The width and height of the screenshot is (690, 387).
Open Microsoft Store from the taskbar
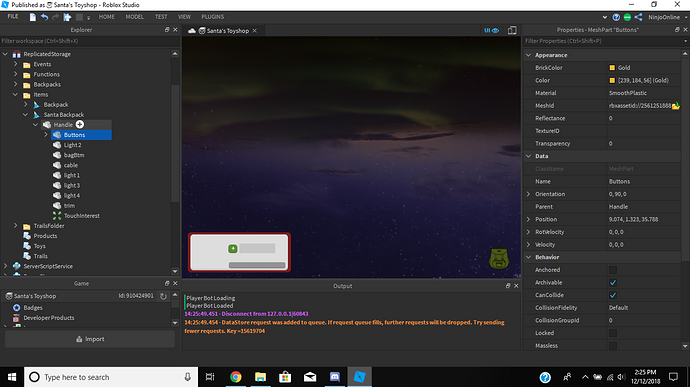click(285, 377)
